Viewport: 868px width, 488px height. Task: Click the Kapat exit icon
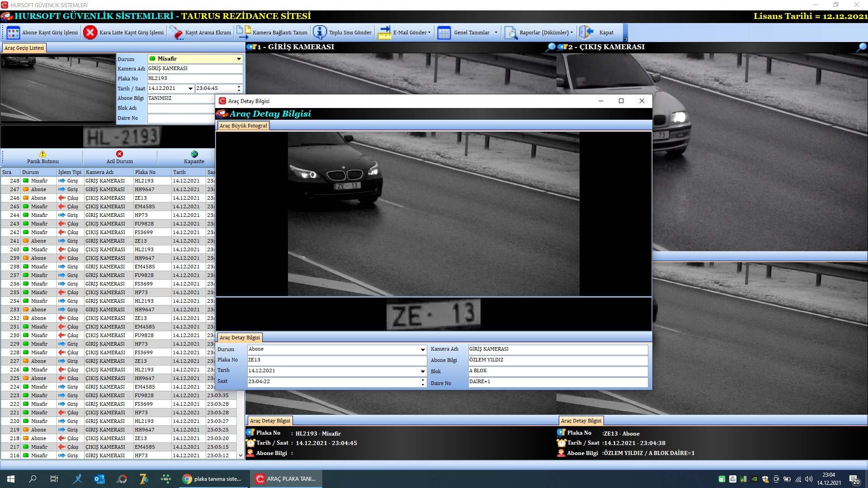(586, 33)
